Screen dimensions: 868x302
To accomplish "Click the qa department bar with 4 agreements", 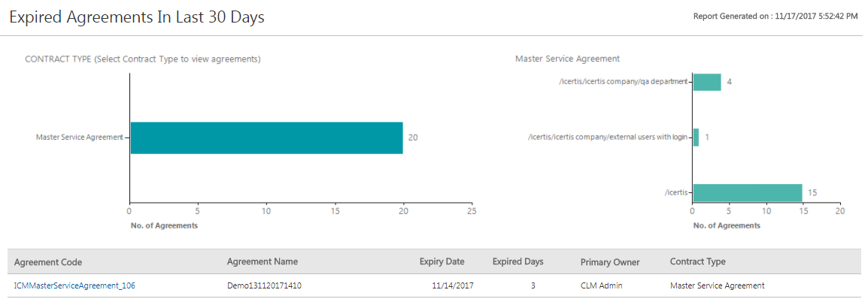I will (x=706, y=82).
